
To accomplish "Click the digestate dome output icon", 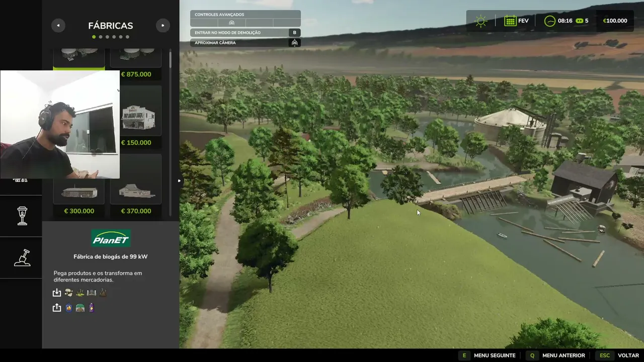I will coord(80,308).
